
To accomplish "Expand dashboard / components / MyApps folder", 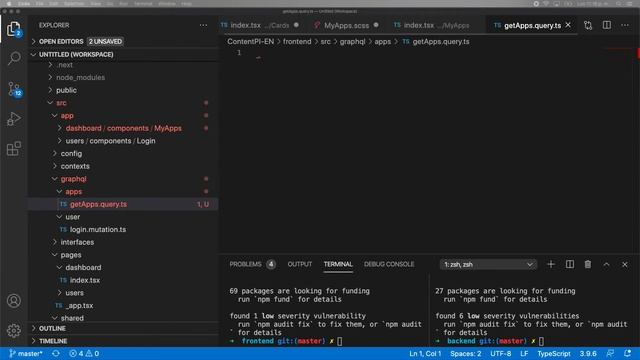I will pyautogui.click(x=123, y=128).
